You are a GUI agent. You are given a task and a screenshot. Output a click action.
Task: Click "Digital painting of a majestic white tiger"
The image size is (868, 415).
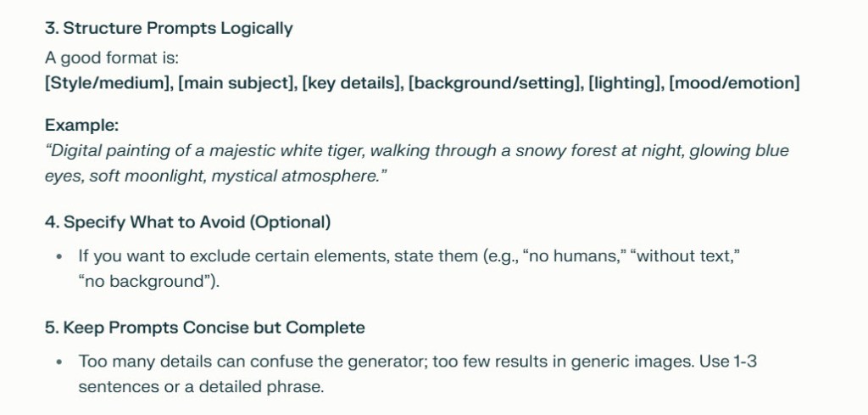(186, 151)
